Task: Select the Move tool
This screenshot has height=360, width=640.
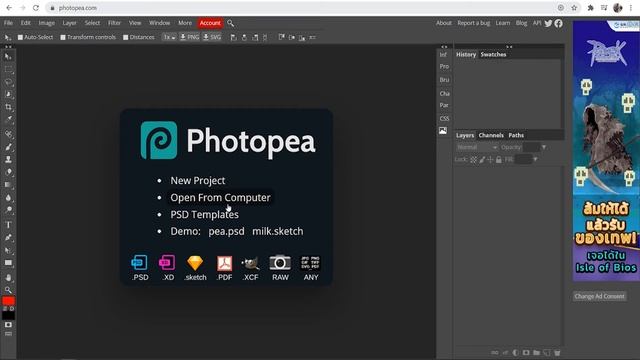Action: [x=8, y=56]
